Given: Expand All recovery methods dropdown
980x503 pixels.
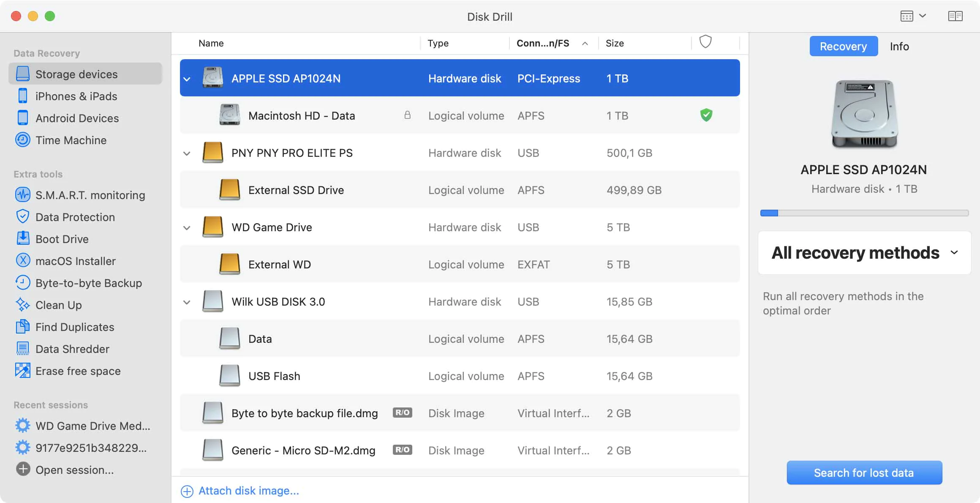Looking at the screenshot, I should pyautogui.click(x=955, y=252).
